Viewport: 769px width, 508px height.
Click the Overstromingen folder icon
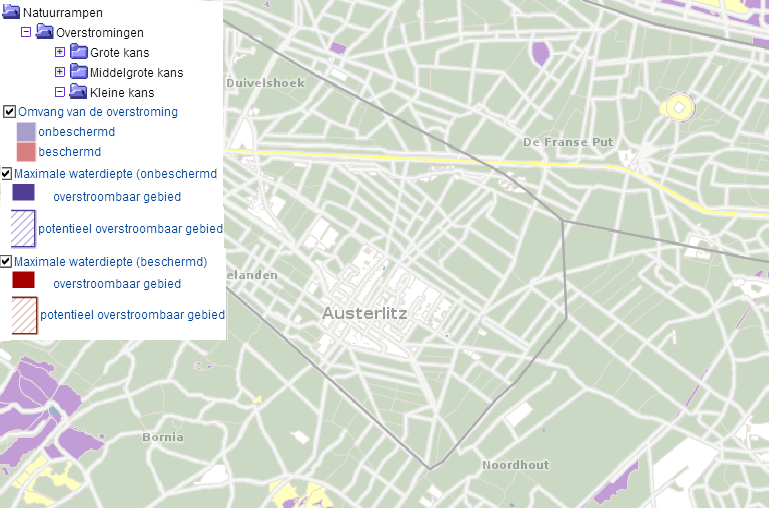pos(44,32)
